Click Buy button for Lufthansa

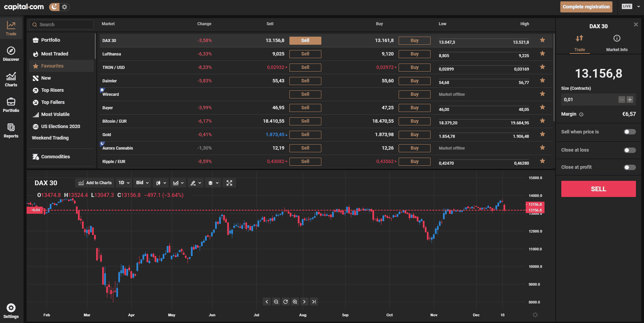click(x=414, y=54)
